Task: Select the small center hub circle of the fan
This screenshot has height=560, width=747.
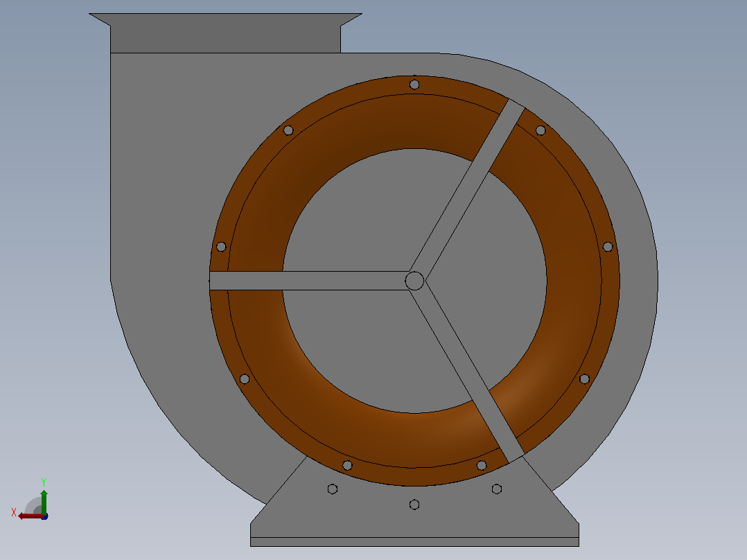Action: (x=414, y=281)
